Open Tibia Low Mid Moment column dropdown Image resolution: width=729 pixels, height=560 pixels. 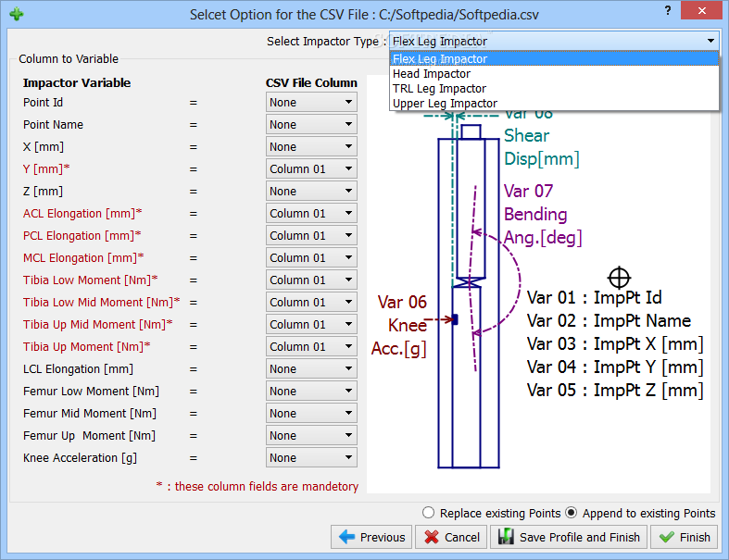point(311,302)
